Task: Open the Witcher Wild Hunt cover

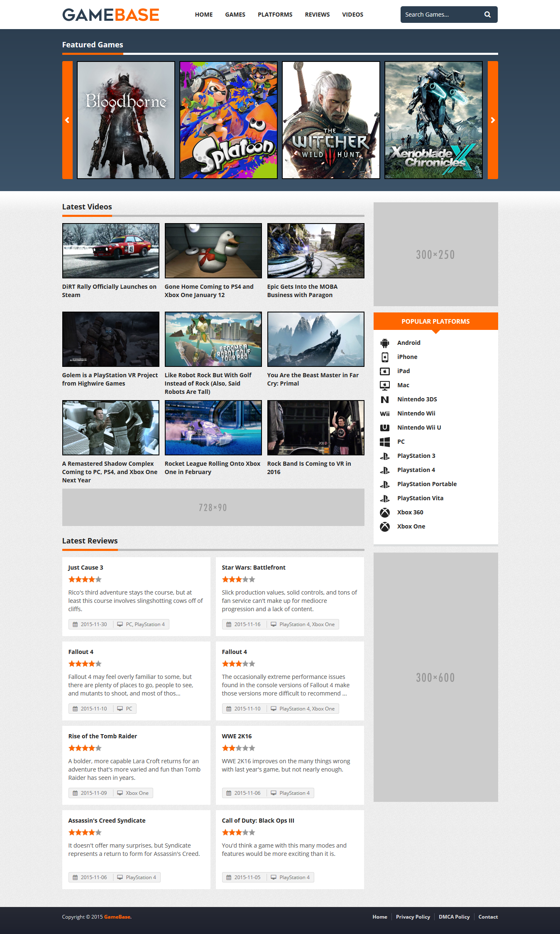Action: coord(331,120)
